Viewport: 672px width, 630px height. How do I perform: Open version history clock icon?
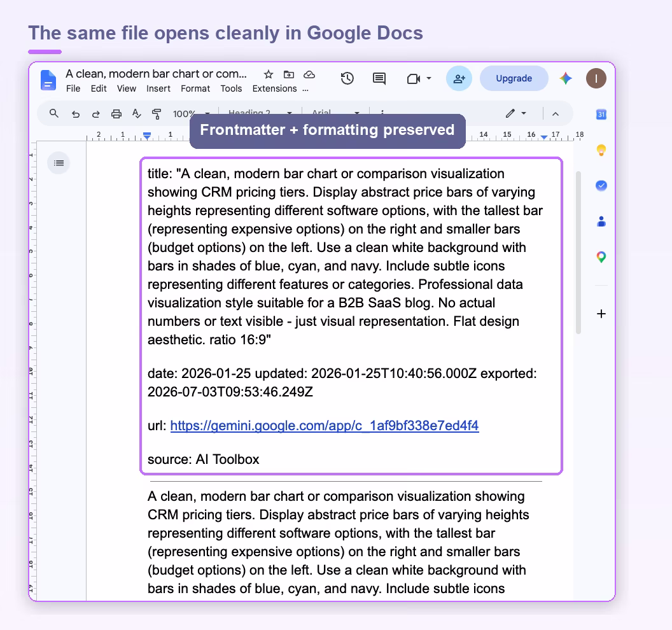[347, 78]
